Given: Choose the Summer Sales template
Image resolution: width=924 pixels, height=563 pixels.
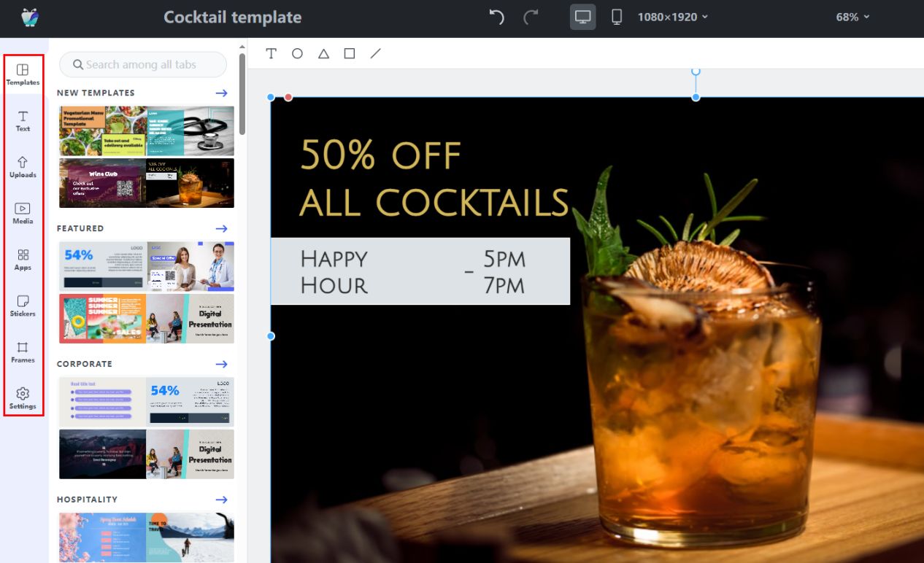Looking at the screenshot, I should tap(102, 319).
